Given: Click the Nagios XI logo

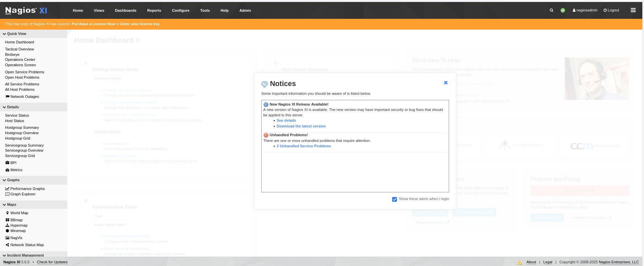Looking at the screenshot, I should pyautogui.click(x=26, y=10).
